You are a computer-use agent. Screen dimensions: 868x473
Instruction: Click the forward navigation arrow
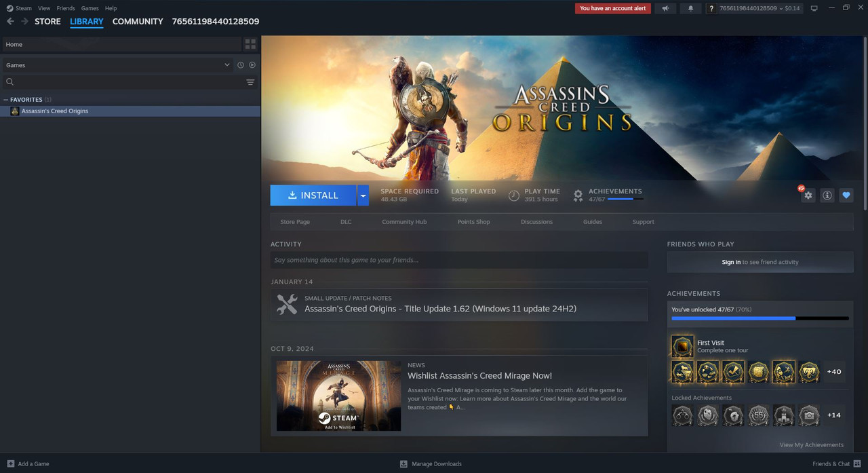point(25,22)
